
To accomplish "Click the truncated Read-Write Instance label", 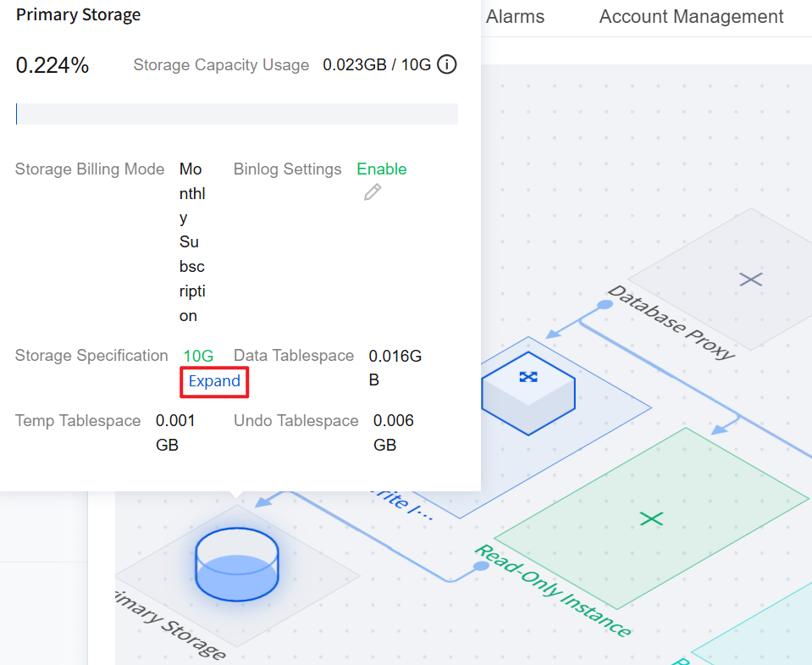I will coord(405,503).
